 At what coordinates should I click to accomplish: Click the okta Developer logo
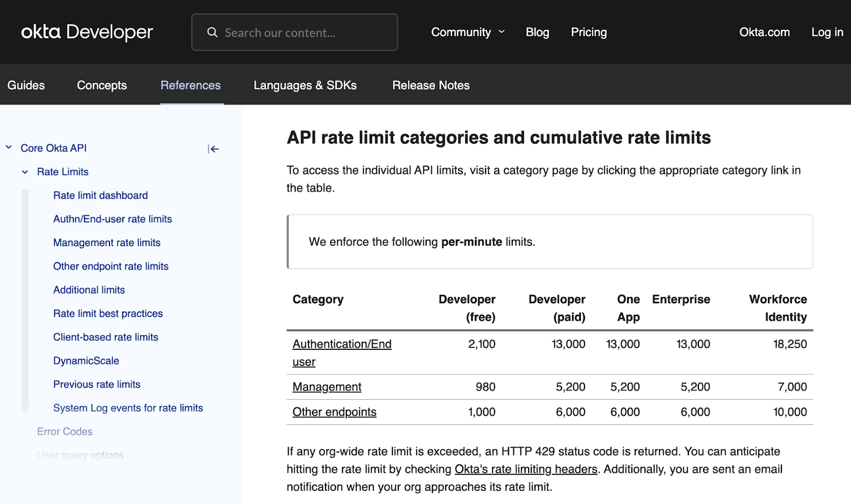86,32
